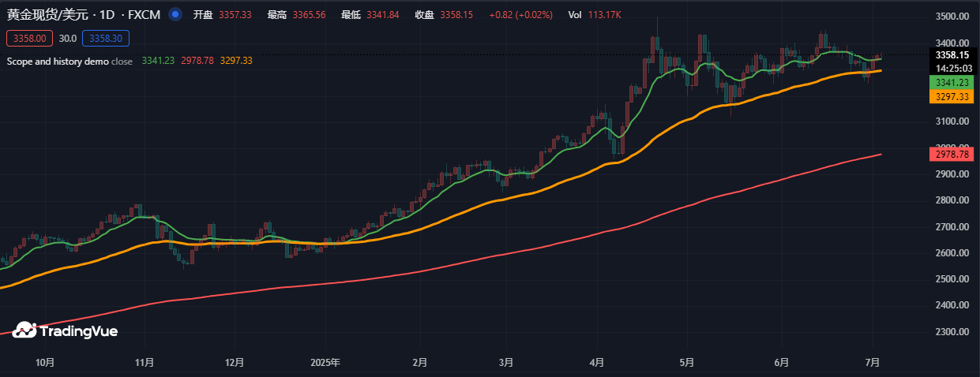This screenshot has height=377, width=980.
Task: Click the current price 3358.15 axis label
Action: point(952,55)
